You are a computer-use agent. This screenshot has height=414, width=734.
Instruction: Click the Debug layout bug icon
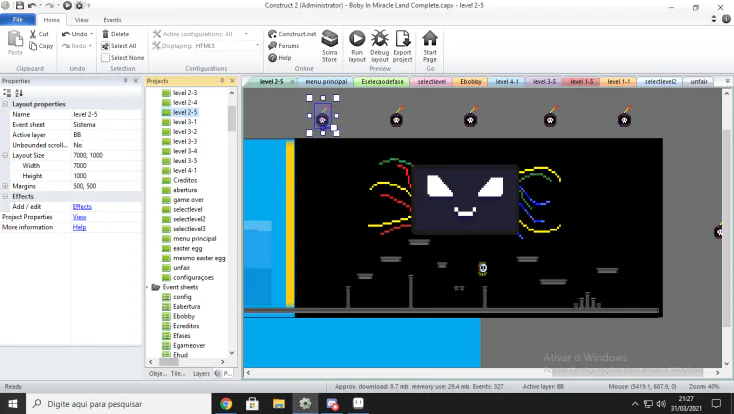[380, 39]
